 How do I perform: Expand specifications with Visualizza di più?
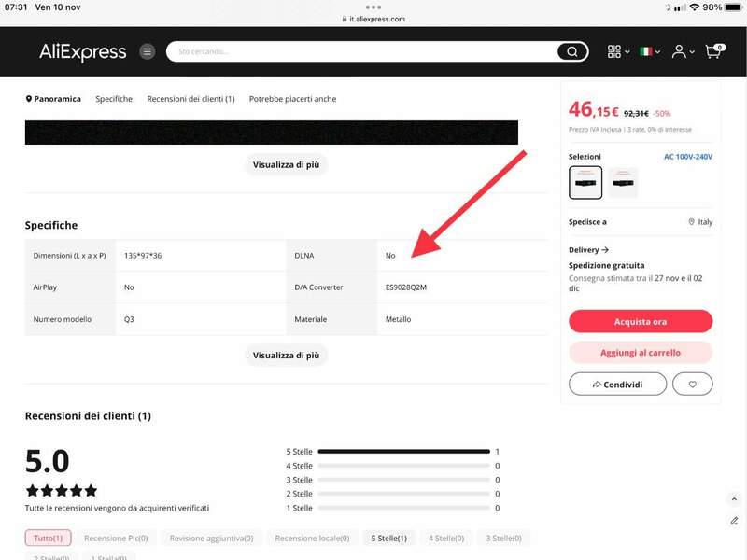(x=286, y=355)
